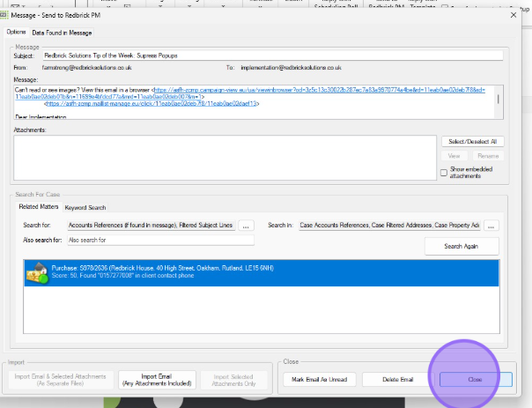
Task: Click the Close button in the Close group
Action: [475, 380]
